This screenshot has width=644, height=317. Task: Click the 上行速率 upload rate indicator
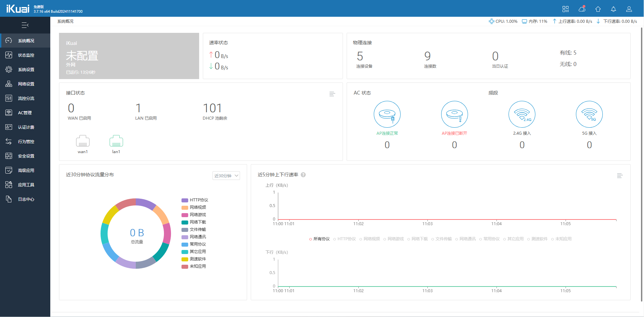573,21
